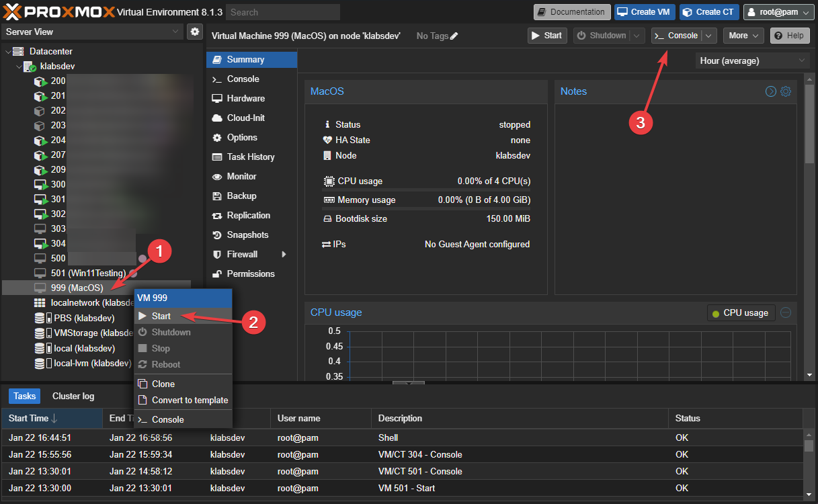818x504 pixels.
Task: Open the Hour (average) timeframe dropdown
Action: (751, 60)
